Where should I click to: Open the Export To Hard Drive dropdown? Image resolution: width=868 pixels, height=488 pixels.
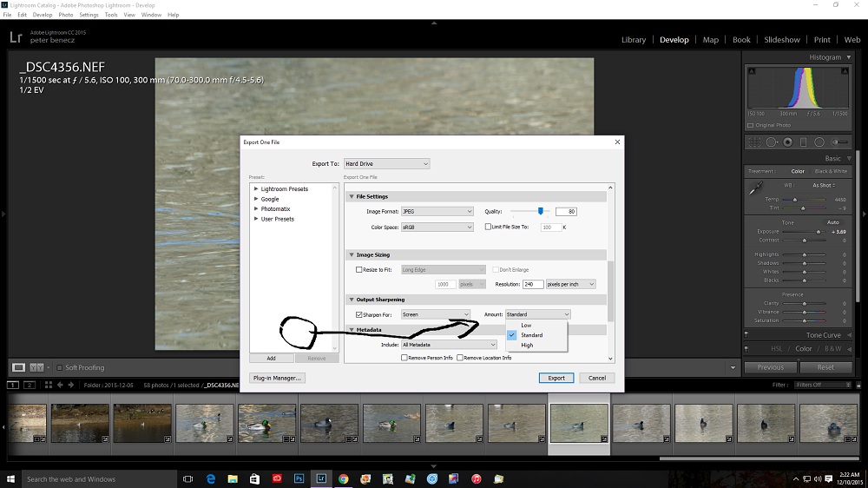pos(386,163)
